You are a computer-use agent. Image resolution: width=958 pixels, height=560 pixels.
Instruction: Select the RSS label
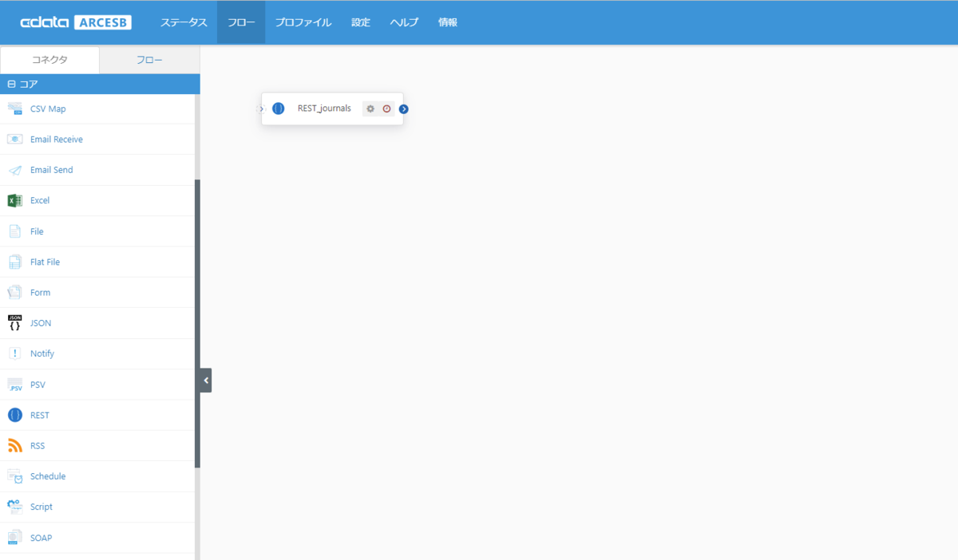(x=38, y=446)
